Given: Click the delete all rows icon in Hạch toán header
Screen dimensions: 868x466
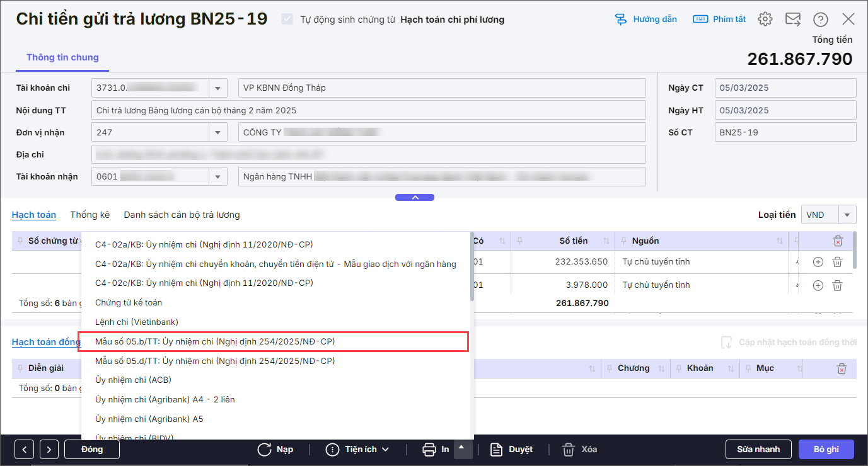Looking at the screenshot, I should (838, 241).
